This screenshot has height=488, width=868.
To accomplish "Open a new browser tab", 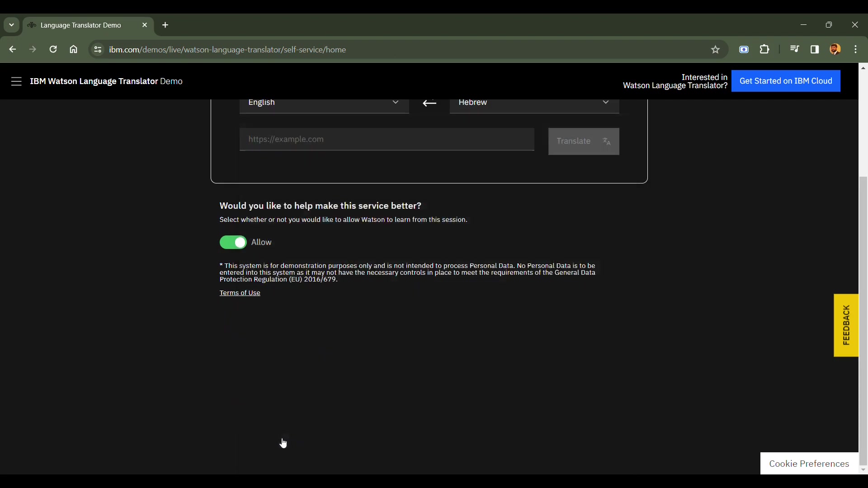I will 165,25.
